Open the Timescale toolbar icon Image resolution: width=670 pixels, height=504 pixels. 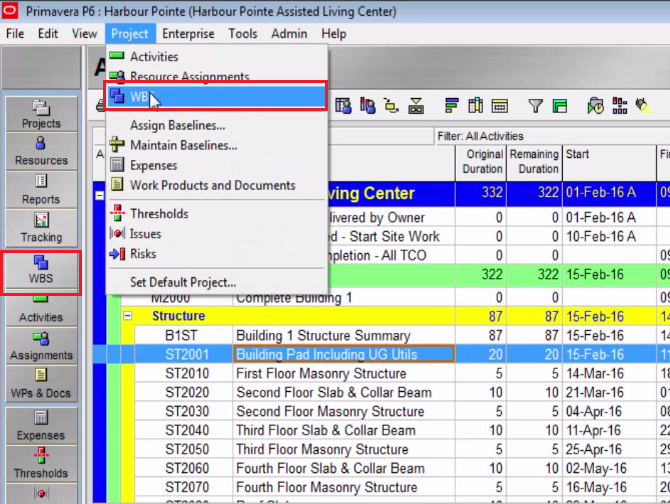(500, 105)
